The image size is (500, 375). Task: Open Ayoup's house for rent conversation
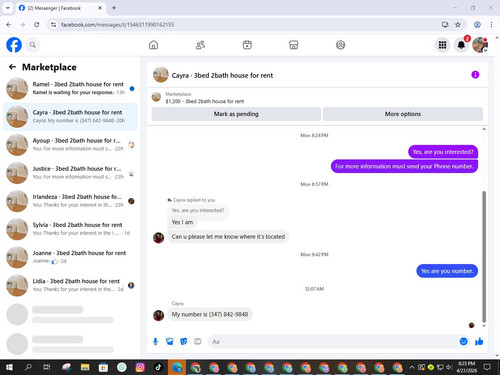[70, 145]
